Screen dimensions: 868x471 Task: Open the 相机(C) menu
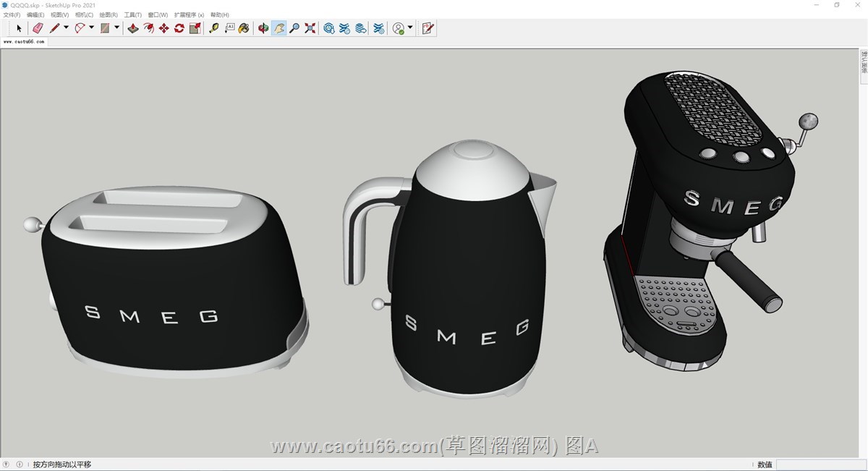tap(84, 14)
